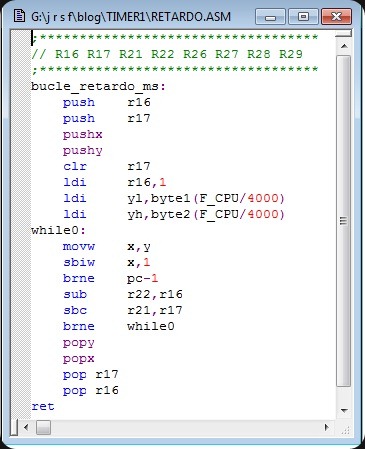Image resolution: width=365 pixels, height=449 pixels.
Task: Click the label bucle_retardo_ms:
Action: click(x=98, y=87)
